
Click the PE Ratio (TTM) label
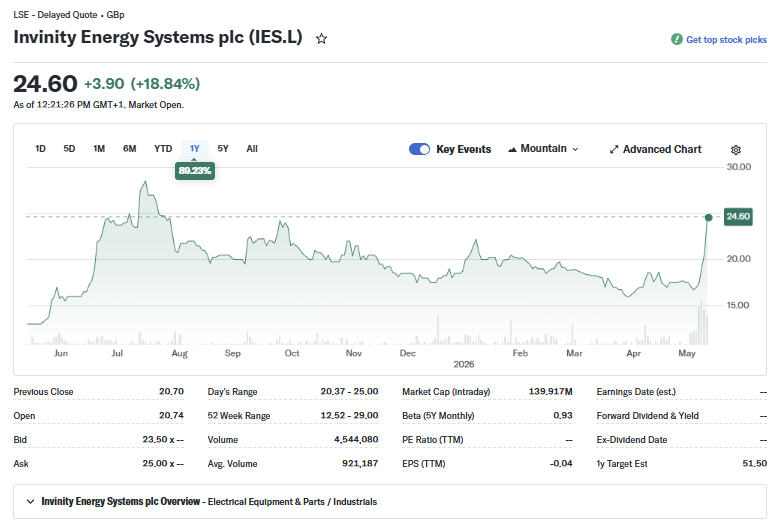tap(433, 440)
